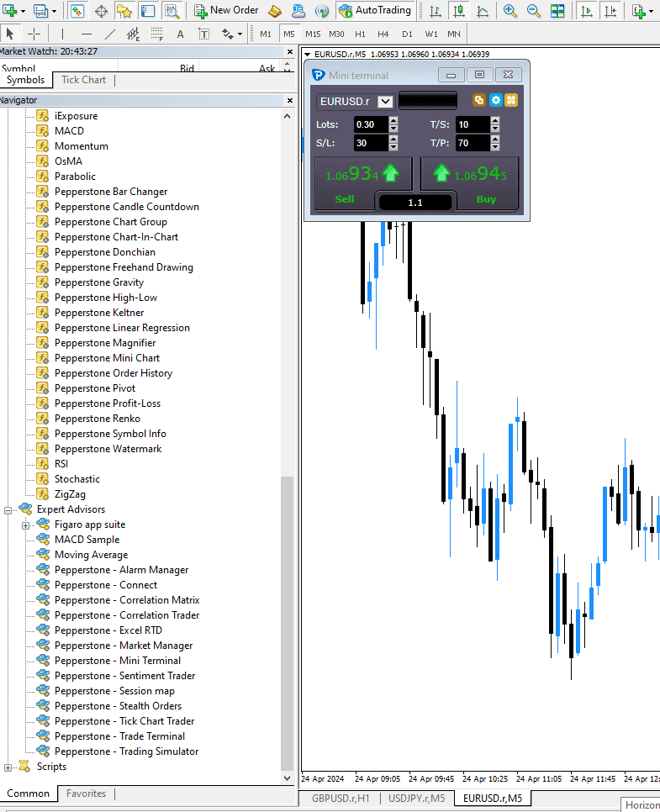Image resolution: width=660 pixels, height=812 pixels.
Task: Select the Text tool A
Action: coord(180,34)
